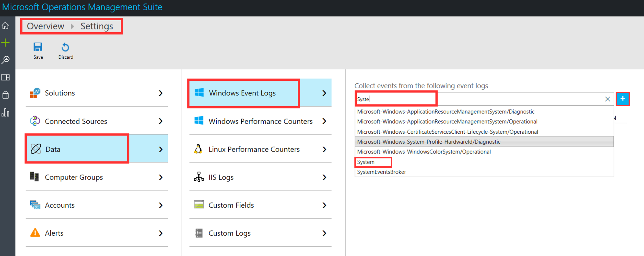Click the Connected Sources icon
The image size is (644, 256).
[x=35, y=121]
